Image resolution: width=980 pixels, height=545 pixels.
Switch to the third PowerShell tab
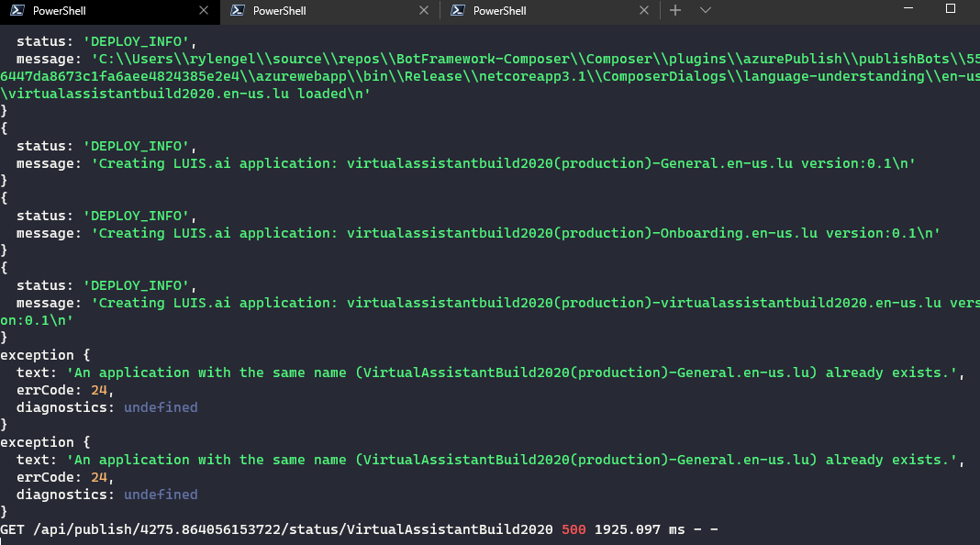(x=550, y=11)
